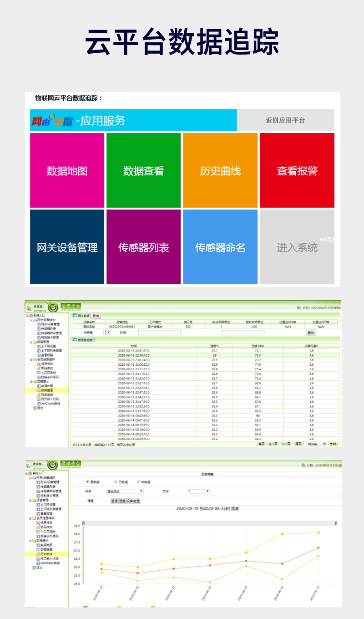Collapse 系统入口 root in data table panel
364x619 pixels.
click(27, 315)
